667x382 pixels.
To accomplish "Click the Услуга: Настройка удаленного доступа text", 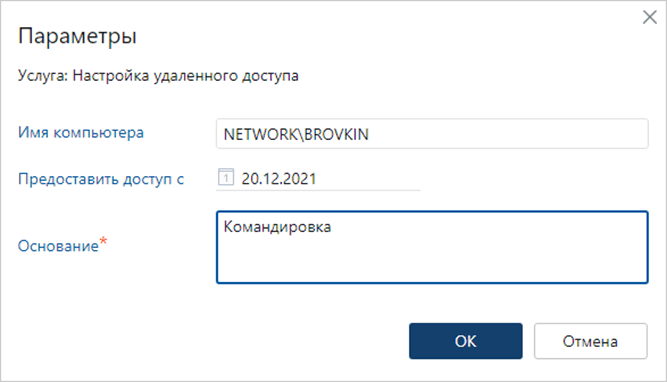I will coord(158,76).
